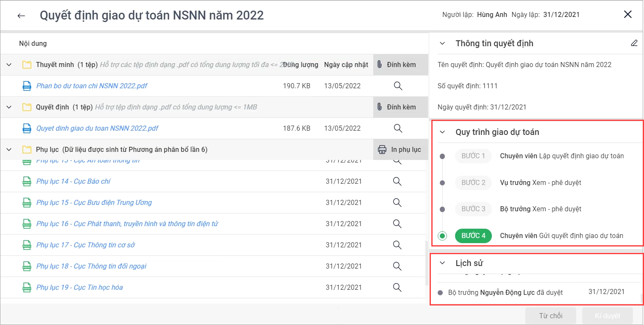This screenshot has width=644, height=325.
Task: Collapse the Thông tin quyết định panel
Action: tap(442, 43)
